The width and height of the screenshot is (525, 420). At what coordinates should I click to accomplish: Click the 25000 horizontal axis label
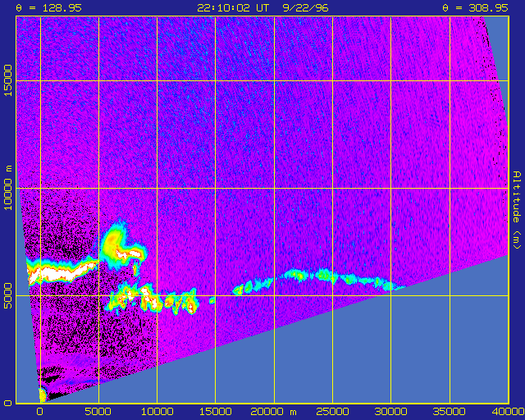[332, 412]
